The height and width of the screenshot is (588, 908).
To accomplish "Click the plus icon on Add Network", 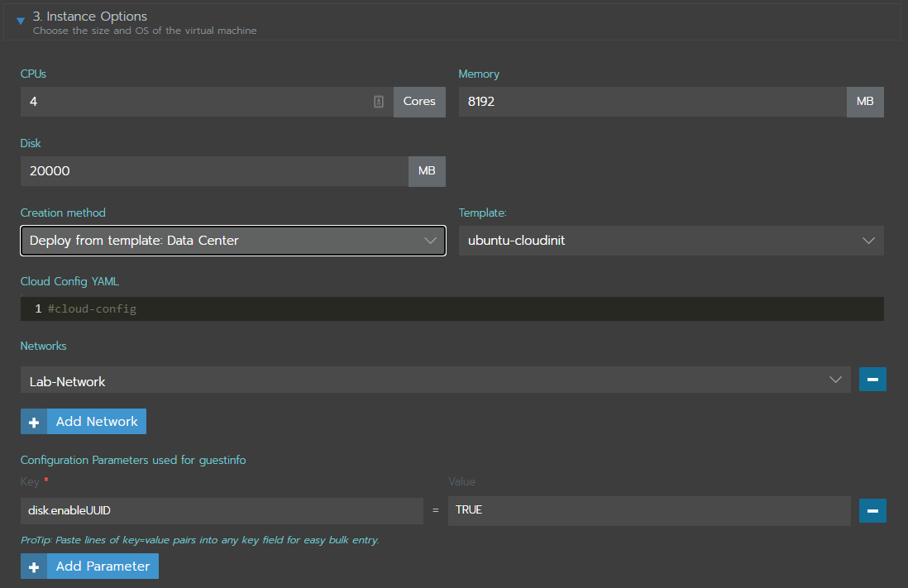I will click(x=34, y=422).
